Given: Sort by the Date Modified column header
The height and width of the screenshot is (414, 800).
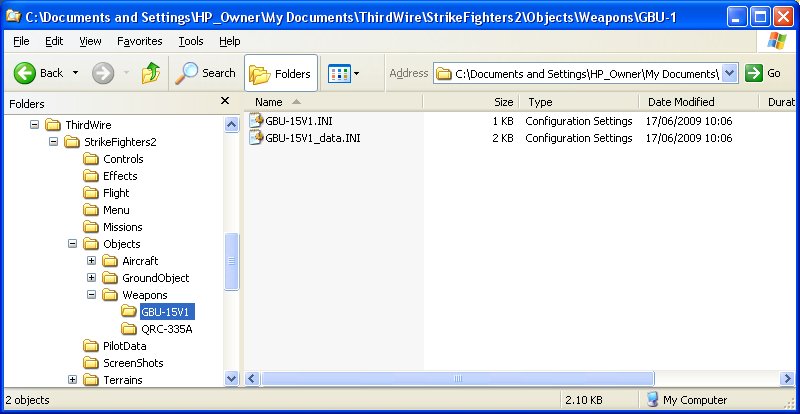Looking at the screenshot, I should click(698, 102).
